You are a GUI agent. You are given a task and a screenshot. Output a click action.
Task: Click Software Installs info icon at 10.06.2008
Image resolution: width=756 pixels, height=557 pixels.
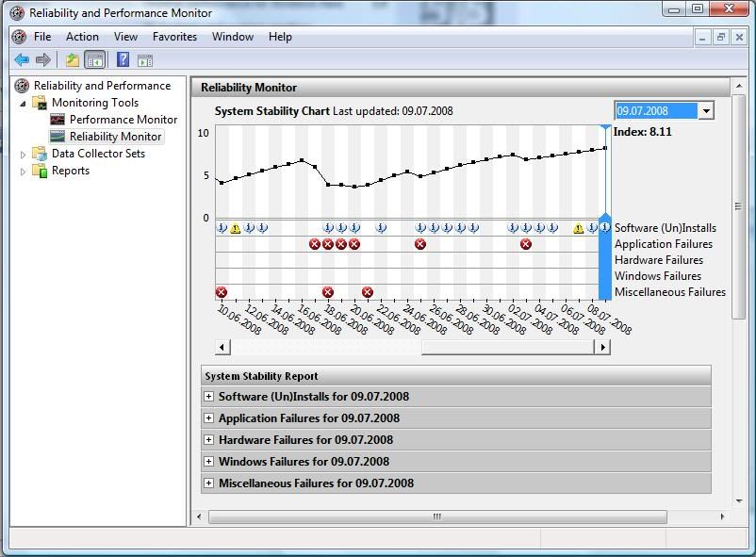(222, 228)
